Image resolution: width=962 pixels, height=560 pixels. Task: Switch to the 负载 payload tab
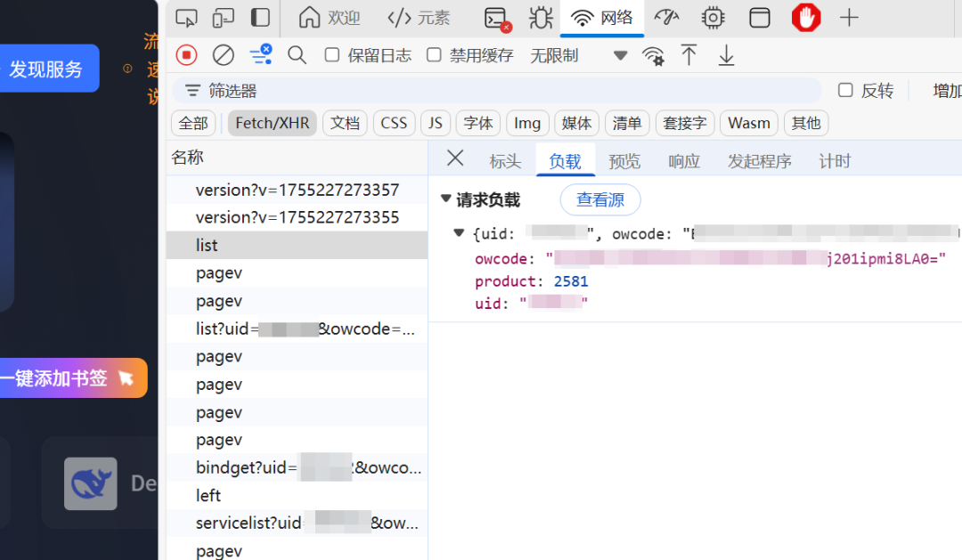[565, 161]
